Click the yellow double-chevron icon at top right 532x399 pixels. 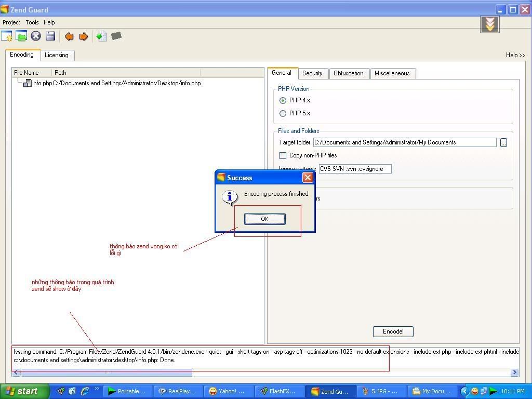489,24
